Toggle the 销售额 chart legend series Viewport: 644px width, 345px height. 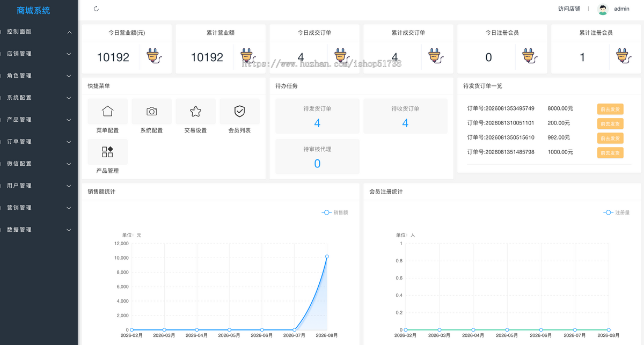pos(335,212)
